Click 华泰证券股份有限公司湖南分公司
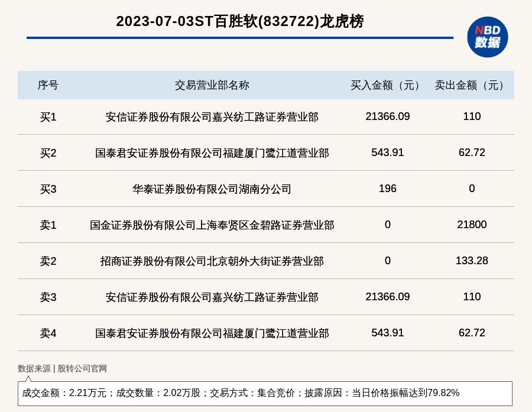Image resolution: width=532 pixels, height=412 pixels. (x=212, y=189)
